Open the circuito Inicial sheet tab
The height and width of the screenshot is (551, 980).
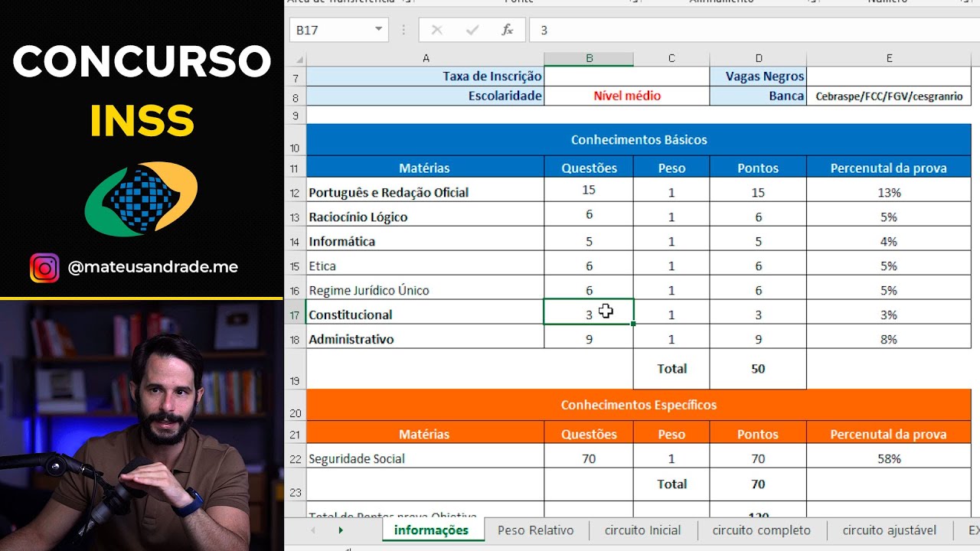(x=642, y=530)
